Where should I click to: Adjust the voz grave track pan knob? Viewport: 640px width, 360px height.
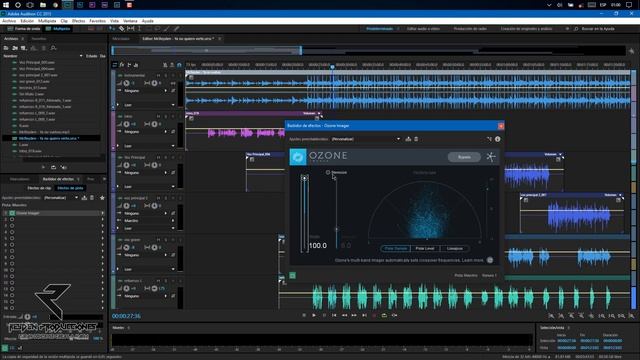pyautogui.click(x=154, y=247)
